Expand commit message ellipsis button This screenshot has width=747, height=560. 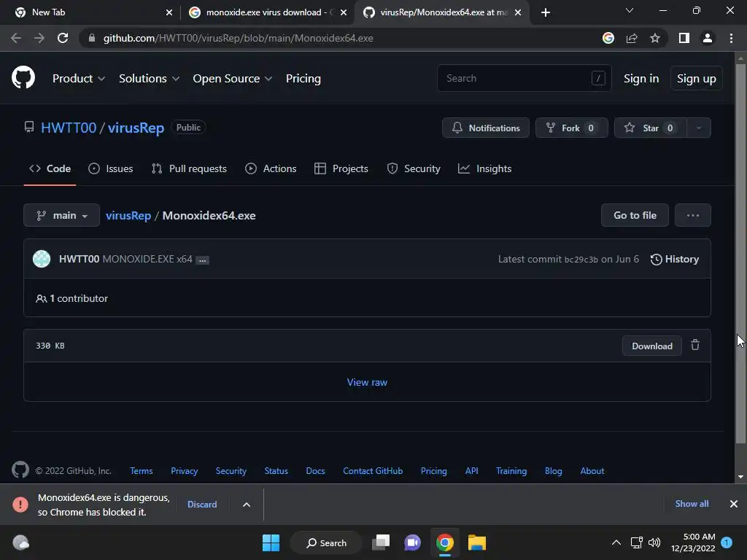pyautogui.click(x=203, y=260)
